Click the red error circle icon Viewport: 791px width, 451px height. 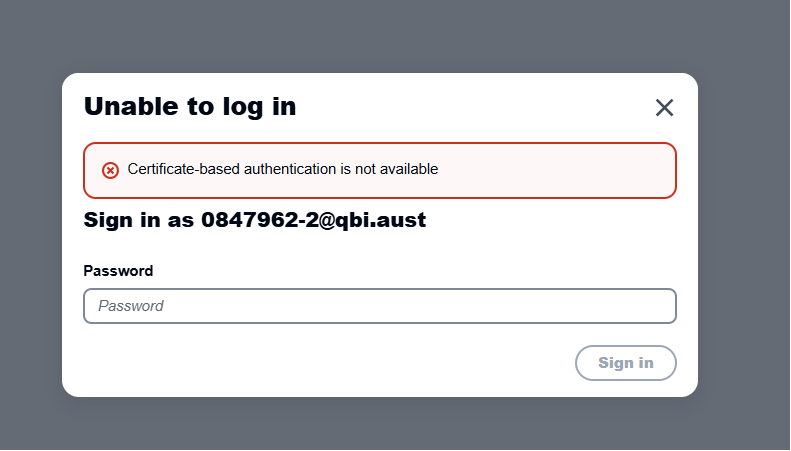tap(110, 171)
